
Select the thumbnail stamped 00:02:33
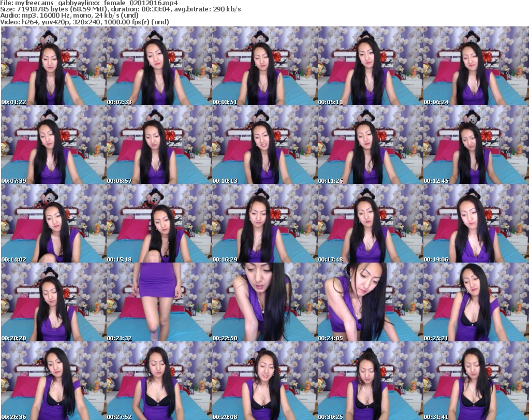(x=159, y=66)
